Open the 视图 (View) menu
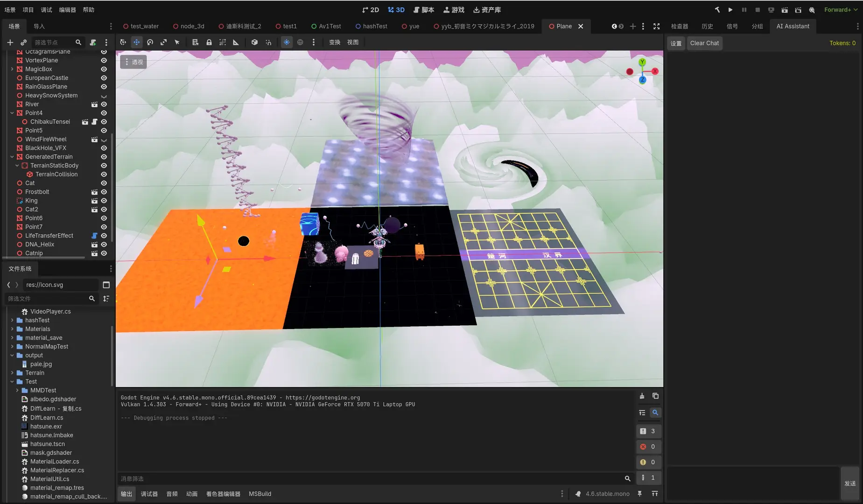Image resolution: width=863 pixels, height=504 pixels. [353, 42]
